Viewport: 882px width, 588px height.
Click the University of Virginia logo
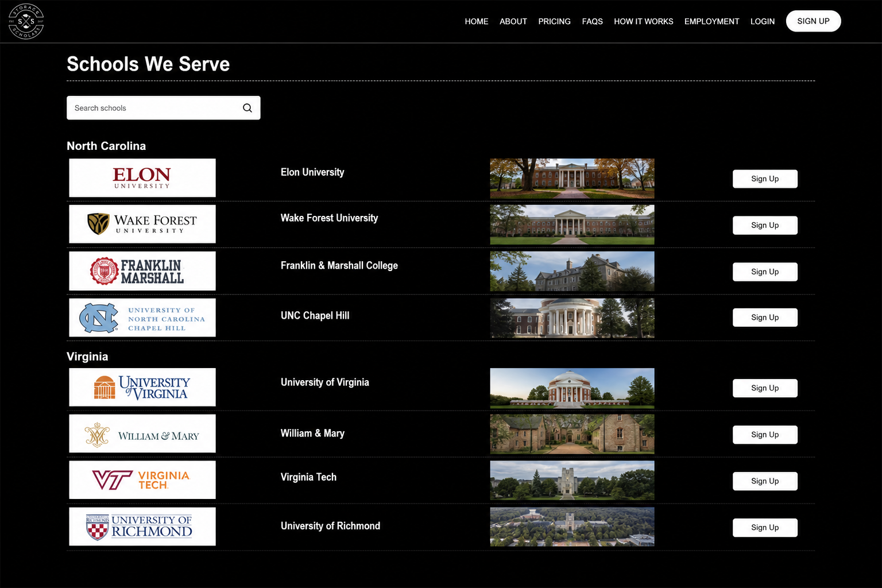[142, 387]
